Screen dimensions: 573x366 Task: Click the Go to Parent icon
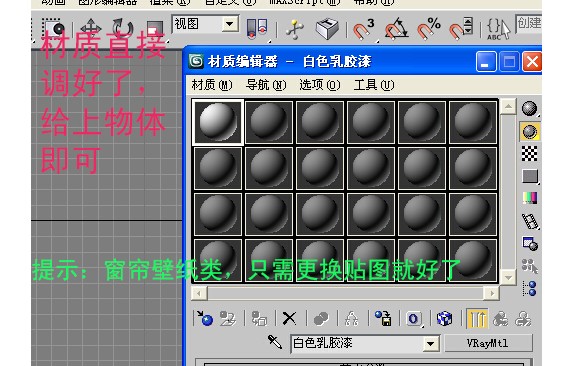point(501,319)
